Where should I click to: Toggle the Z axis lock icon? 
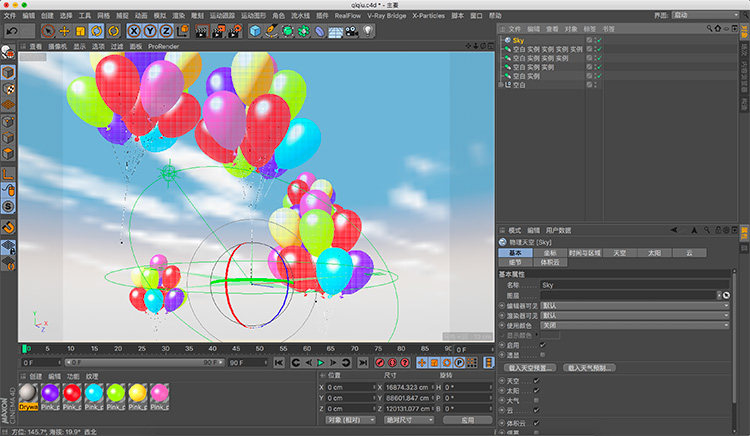(x=166, y=31)
